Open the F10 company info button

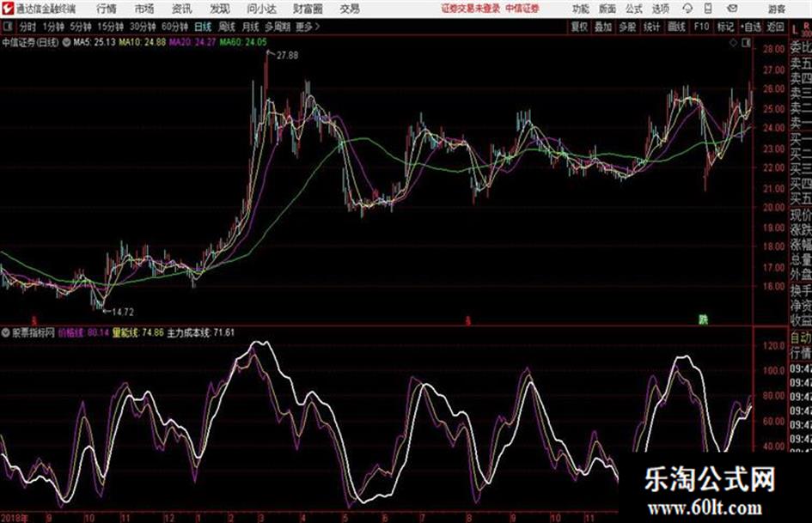701,27
